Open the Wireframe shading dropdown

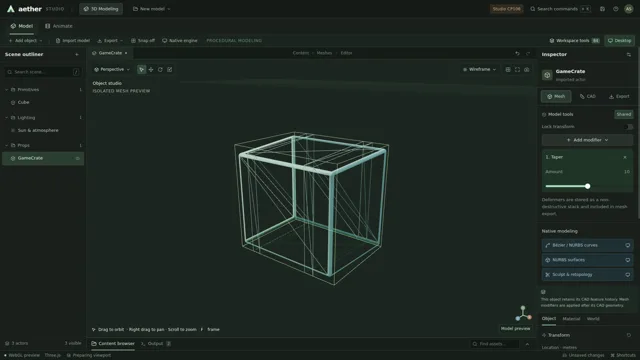[479, 69]
